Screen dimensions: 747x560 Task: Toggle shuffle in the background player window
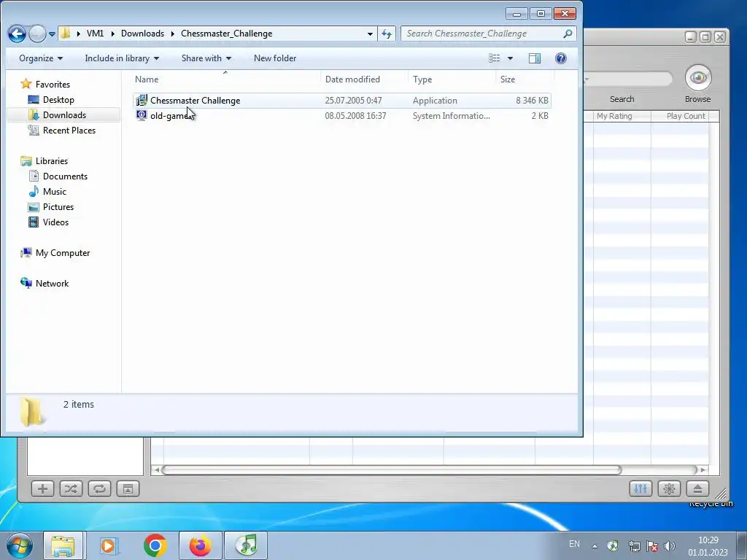pyautogui.click(x=71, y=489)
